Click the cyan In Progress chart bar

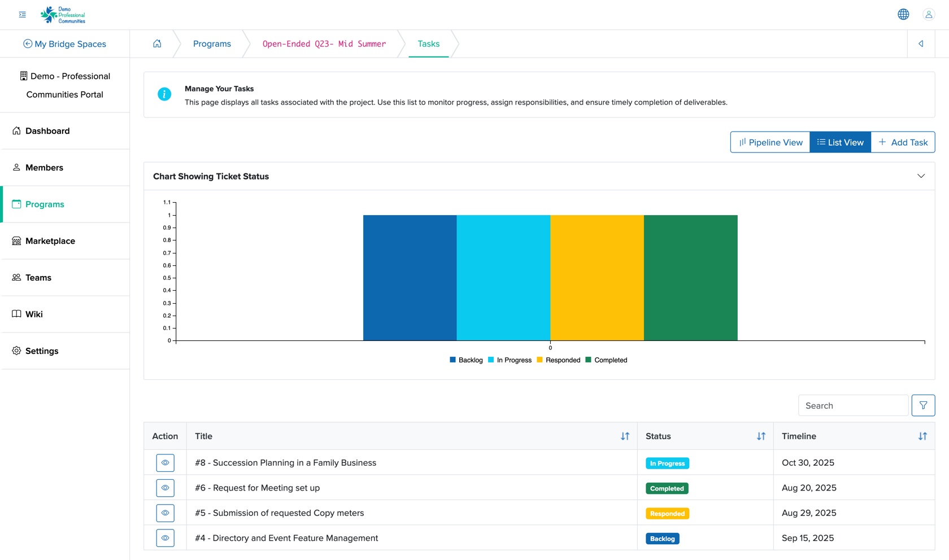[x=503, y=278]
